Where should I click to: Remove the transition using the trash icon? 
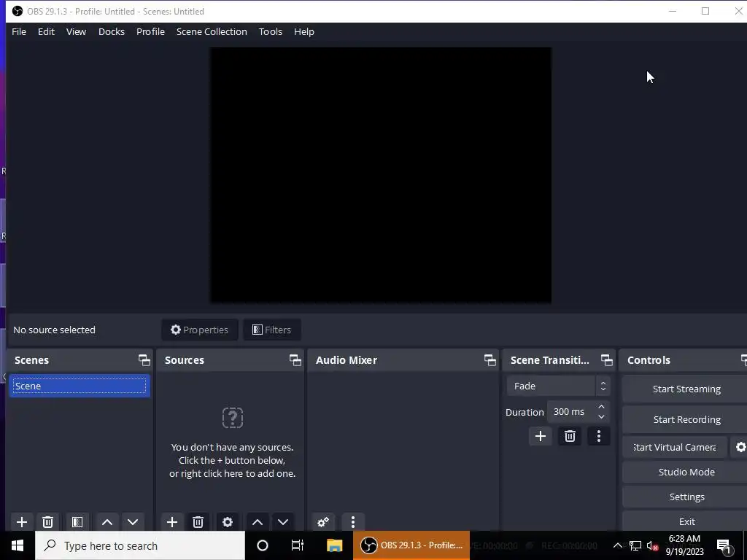point(570,436)
